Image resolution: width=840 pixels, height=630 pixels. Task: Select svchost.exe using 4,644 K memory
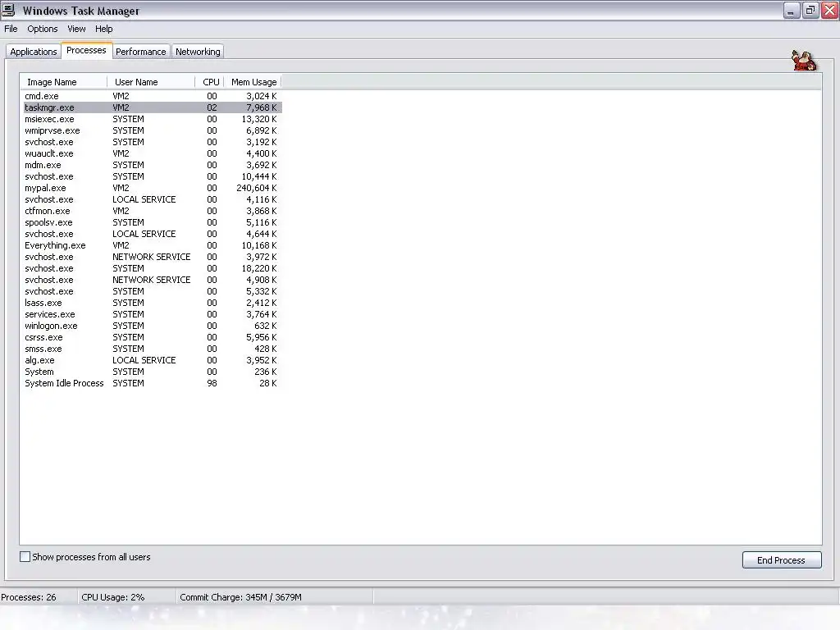tap(152, 234)
